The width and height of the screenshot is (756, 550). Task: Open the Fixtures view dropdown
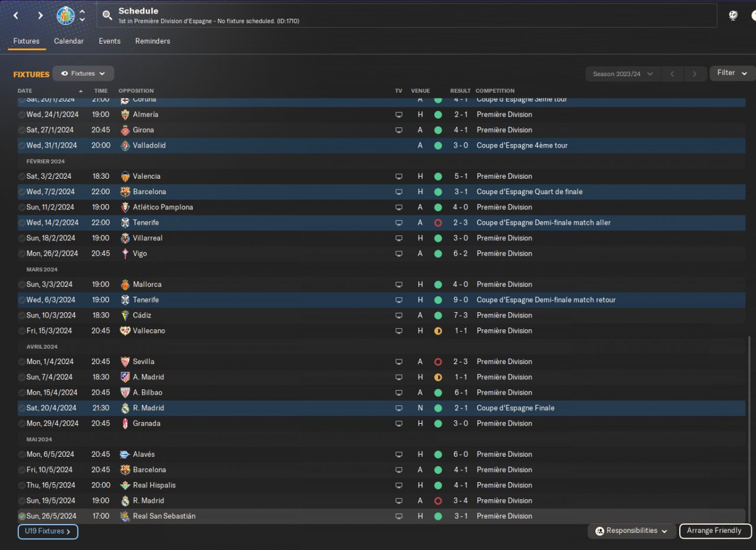(x=83, y=74)
